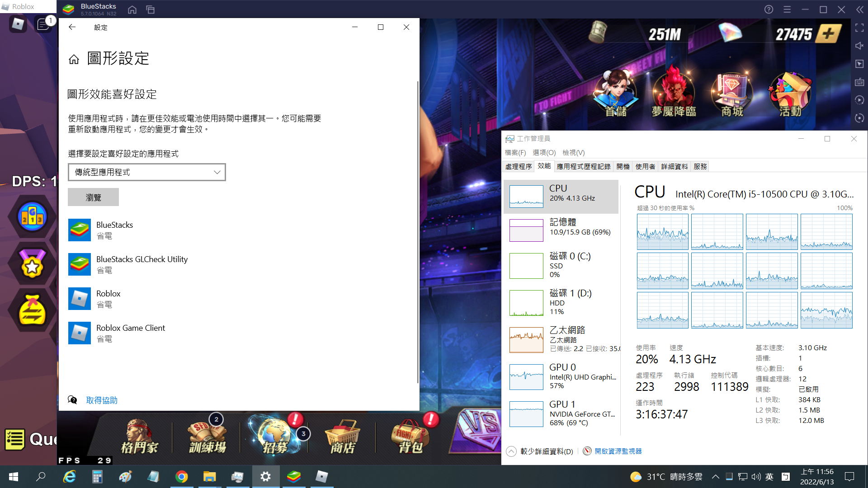Click the BlueStacks home icon

click(132, 9)
